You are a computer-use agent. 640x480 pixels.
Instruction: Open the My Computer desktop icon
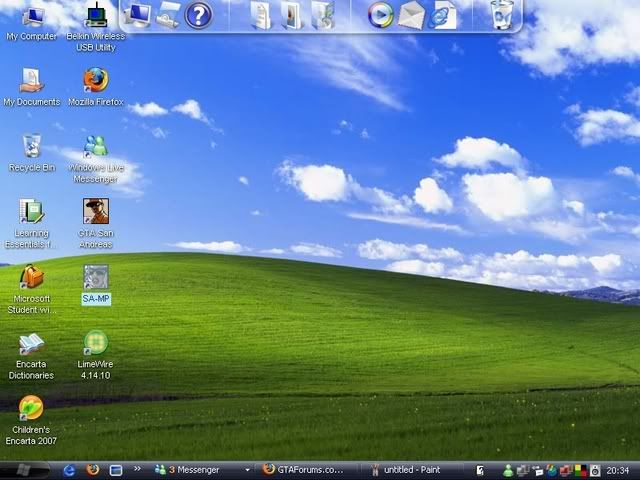click(31, 24)
